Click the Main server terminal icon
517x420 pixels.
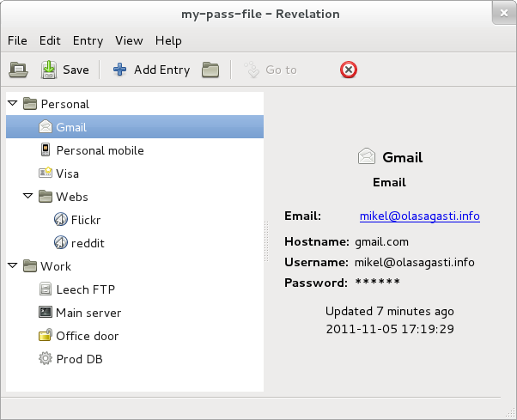tap(46, 312)
